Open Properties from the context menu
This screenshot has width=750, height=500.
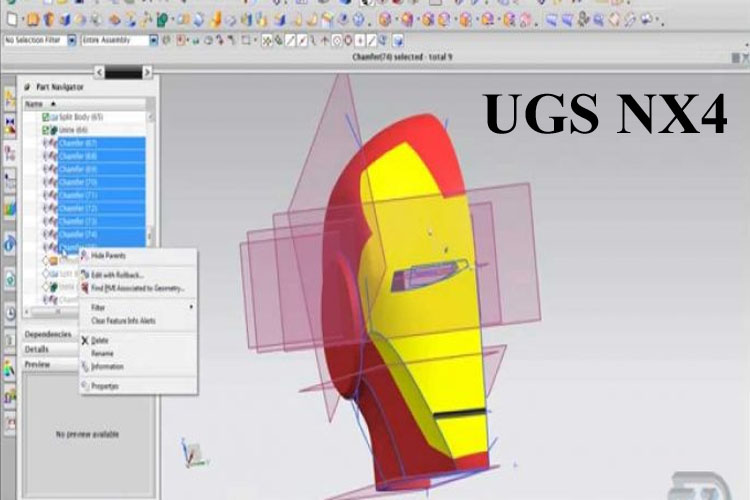[x=105, y=386]
